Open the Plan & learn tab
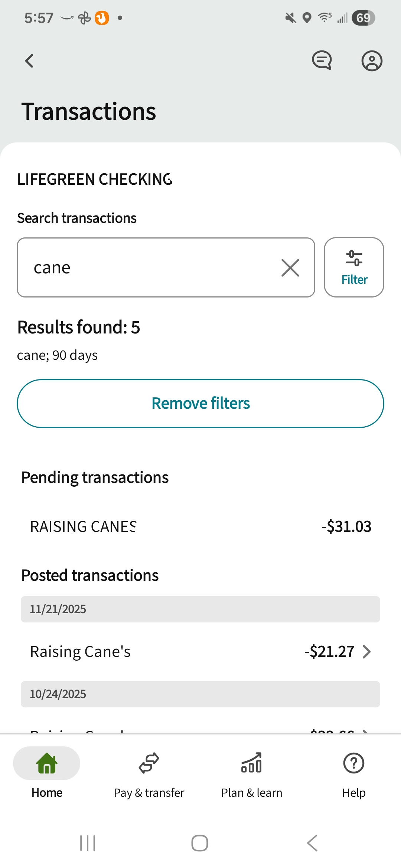The height and width of the screenshot is (868, 401). (x=251, y=773)
